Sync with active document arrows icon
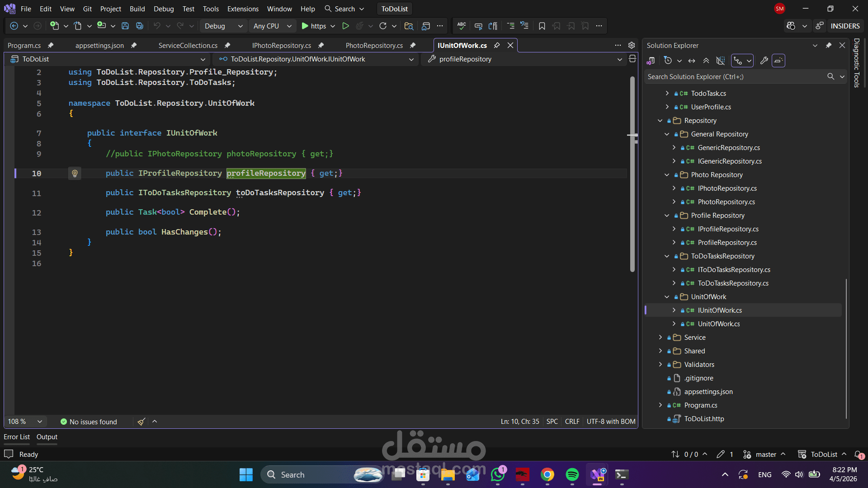The image size is (868, 488). pyautogui.click(x=692, y=61)
